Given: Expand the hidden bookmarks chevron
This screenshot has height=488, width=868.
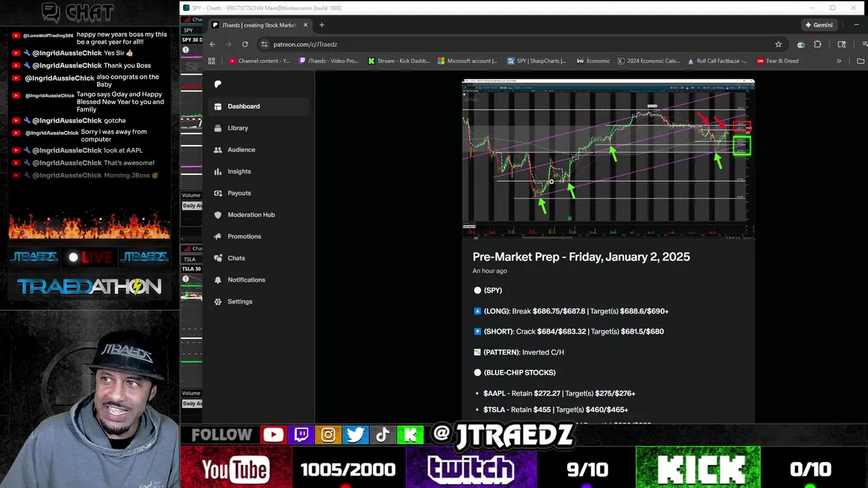Looking at the screenshot, I should pos(839,61).
